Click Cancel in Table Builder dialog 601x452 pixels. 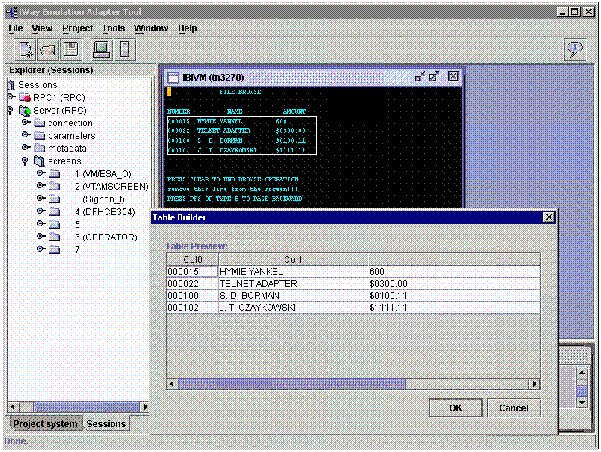pos(514,408)
